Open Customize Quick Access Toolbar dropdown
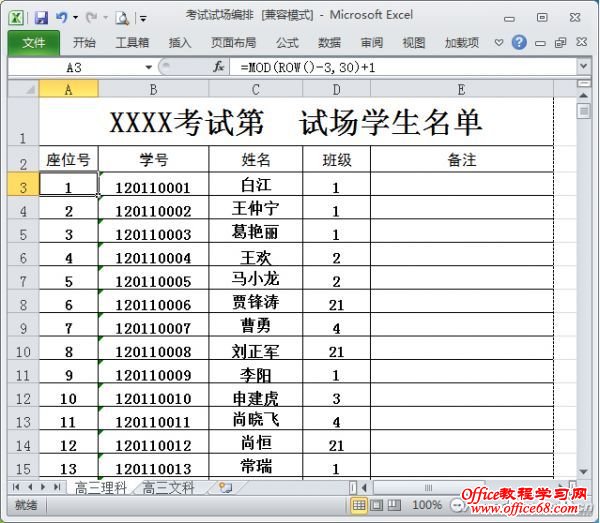Viewport: 600px width, 523px height. [143, 18]
